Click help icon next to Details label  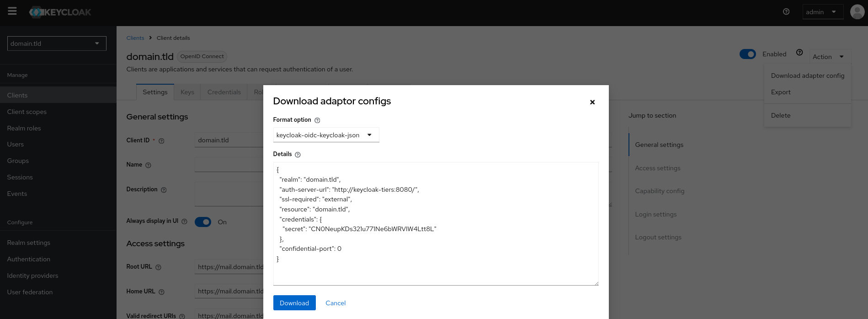point(298,155)
